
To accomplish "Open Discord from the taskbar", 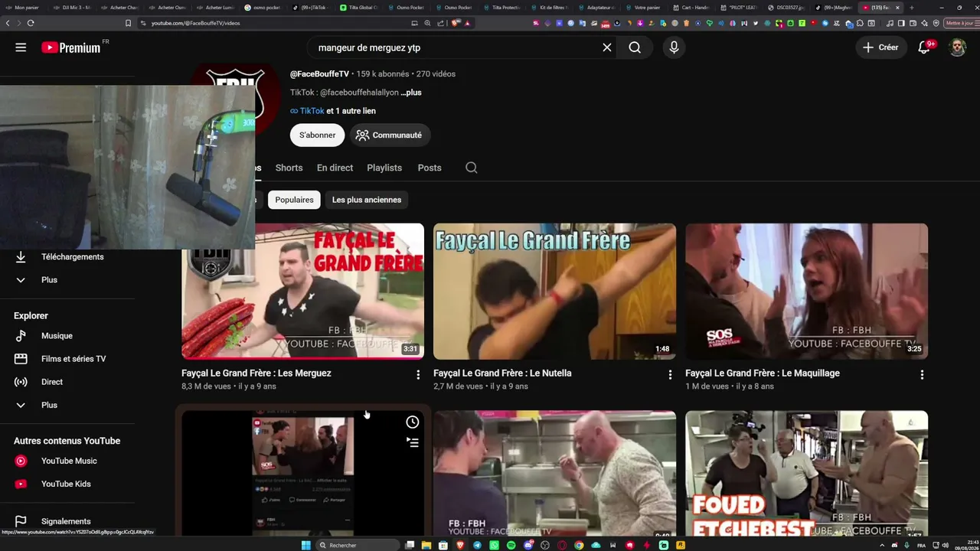I will coord(528,545).
